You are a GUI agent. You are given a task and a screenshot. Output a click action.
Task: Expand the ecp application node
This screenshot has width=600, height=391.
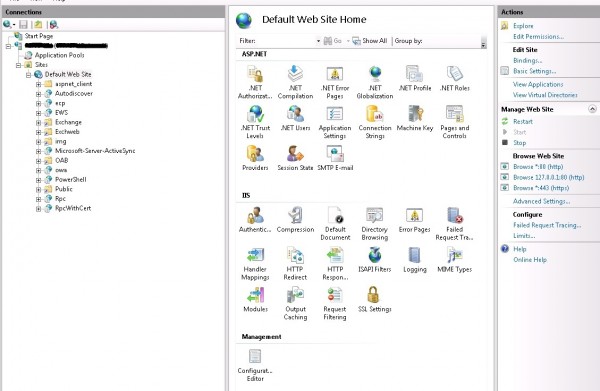[x=38, y=103]
